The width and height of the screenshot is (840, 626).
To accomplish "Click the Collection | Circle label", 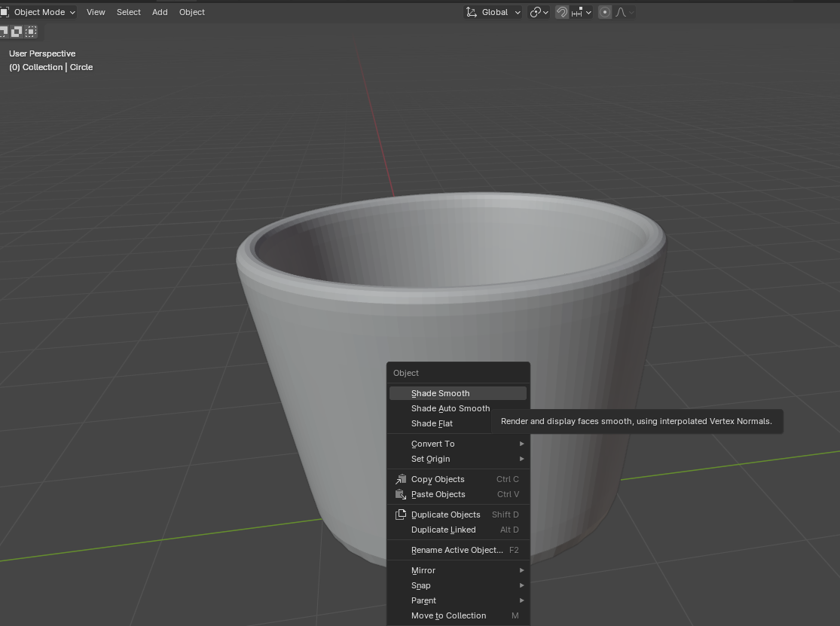I will coord(51,67).
